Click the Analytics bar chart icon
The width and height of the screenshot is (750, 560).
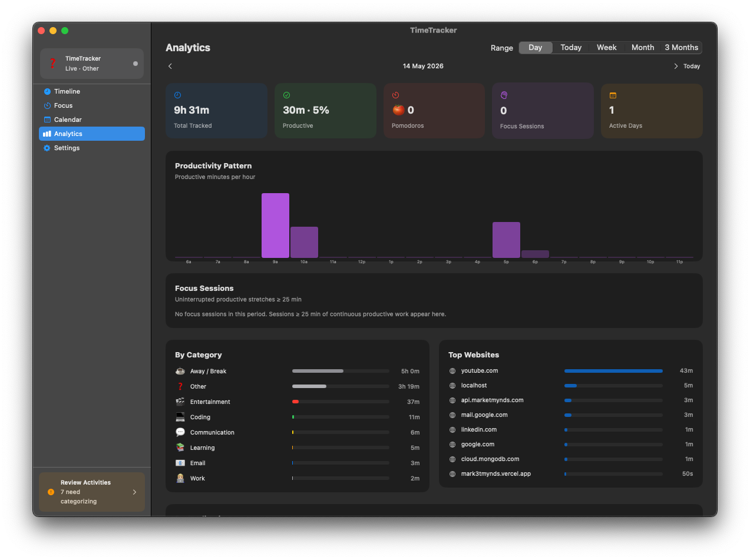[x=47, y=134]
